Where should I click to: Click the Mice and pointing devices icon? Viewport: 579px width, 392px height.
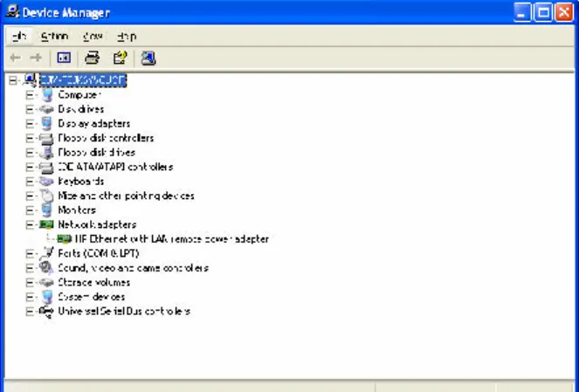coord(47,196)
